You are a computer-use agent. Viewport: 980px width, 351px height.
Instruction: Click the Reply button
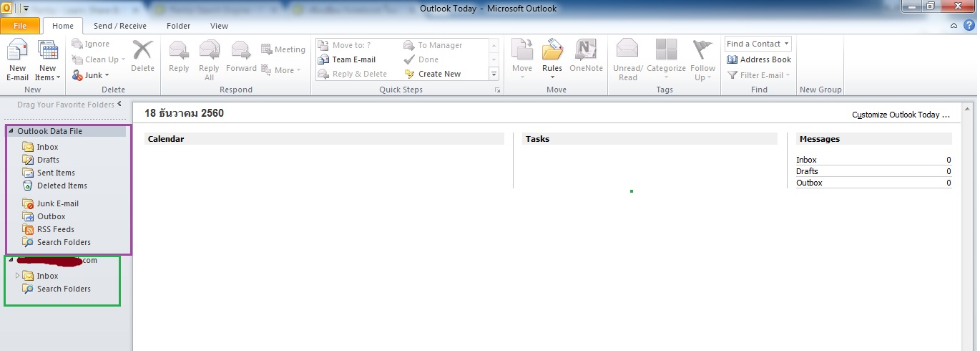point(179,57)
